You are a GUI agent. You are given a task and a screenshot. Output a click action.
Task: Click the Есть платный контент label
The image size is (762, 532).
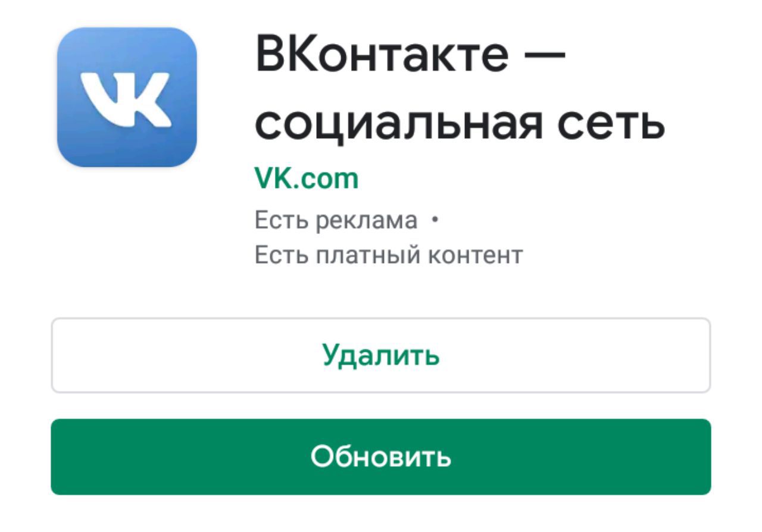click(x=389, y=255)
